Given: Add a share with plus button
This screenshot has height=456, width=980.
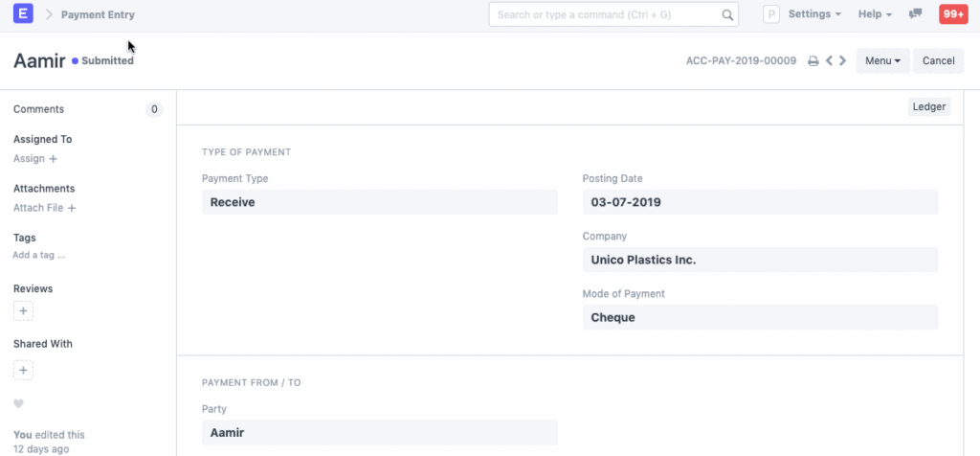Looking at the screenshot, I should (x=24, y=370).
